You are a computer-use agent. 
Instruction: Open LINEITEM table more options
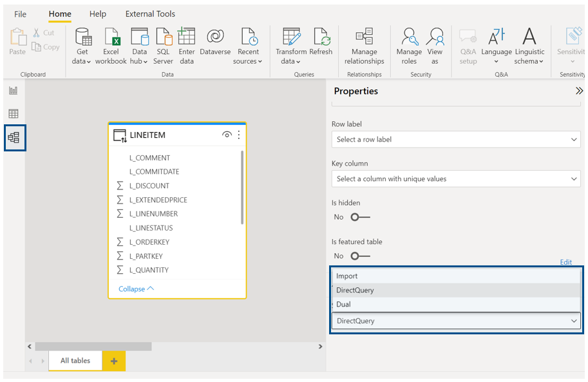pos(239,135)
